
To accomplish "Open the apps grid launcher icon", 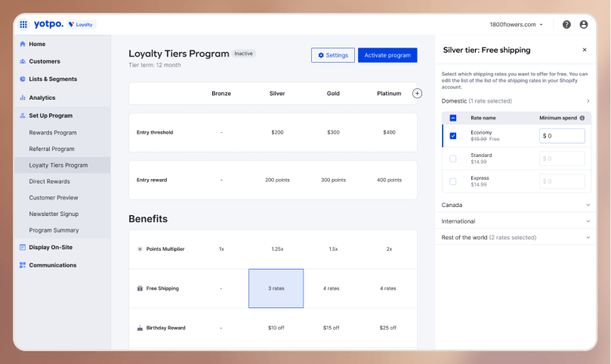I will [23, 24].
